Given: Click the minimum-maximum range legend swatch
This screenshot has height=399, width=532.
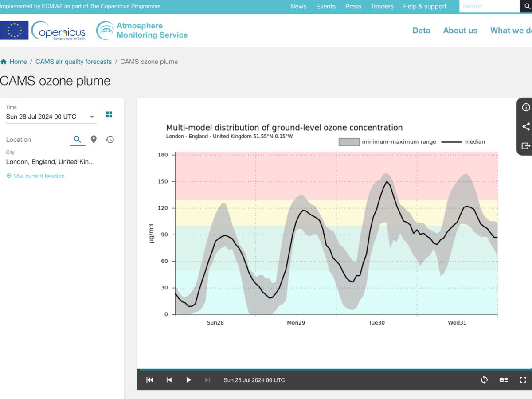Looking at the screenshot, I should (349, 142).
